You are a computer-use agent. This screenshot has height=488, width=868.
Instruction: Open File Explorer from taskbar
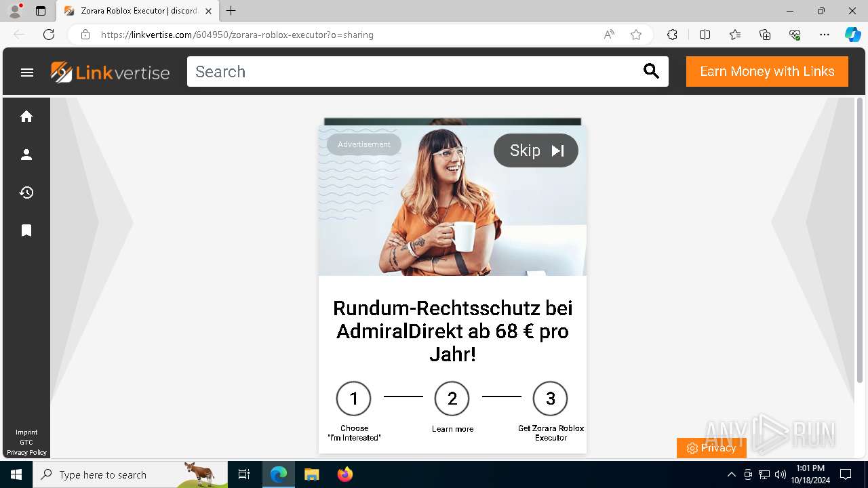[311, 474]
